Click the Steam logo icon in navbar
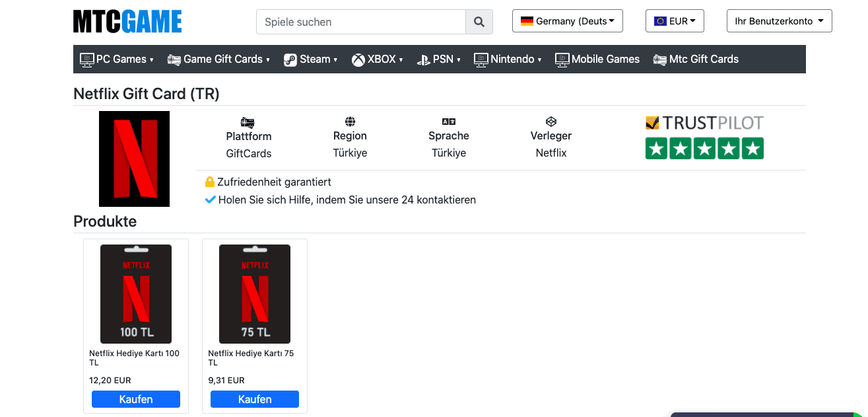 click(290, 60)
